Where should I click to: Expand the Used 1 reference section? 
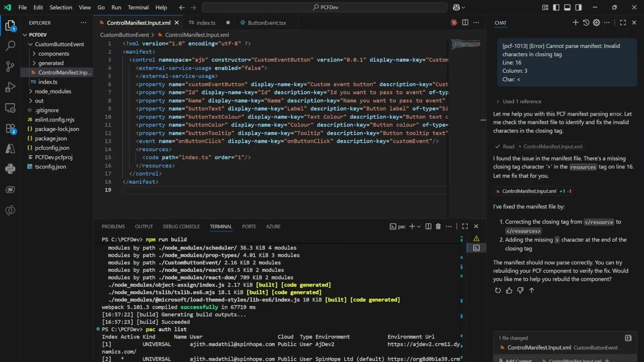519,102
